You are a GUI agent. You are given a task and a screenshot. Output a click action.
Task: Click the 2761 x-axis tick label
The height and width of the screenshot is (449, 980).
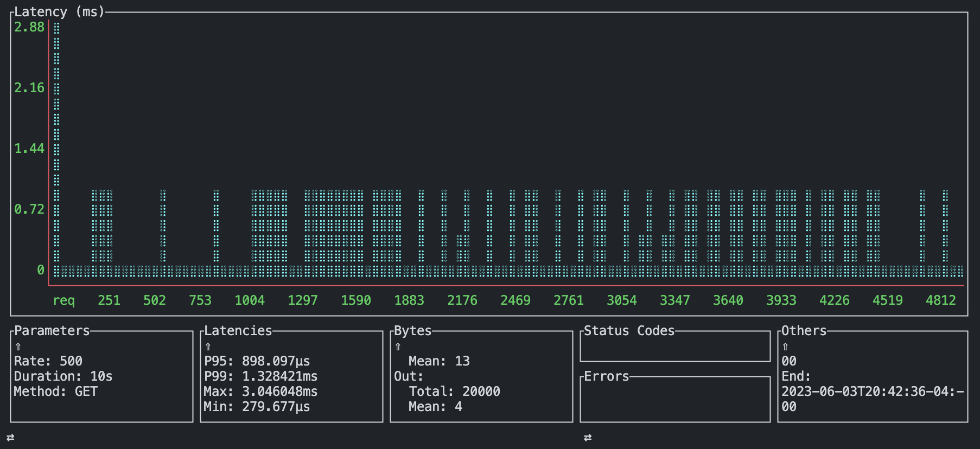click(x=569, y=300)
